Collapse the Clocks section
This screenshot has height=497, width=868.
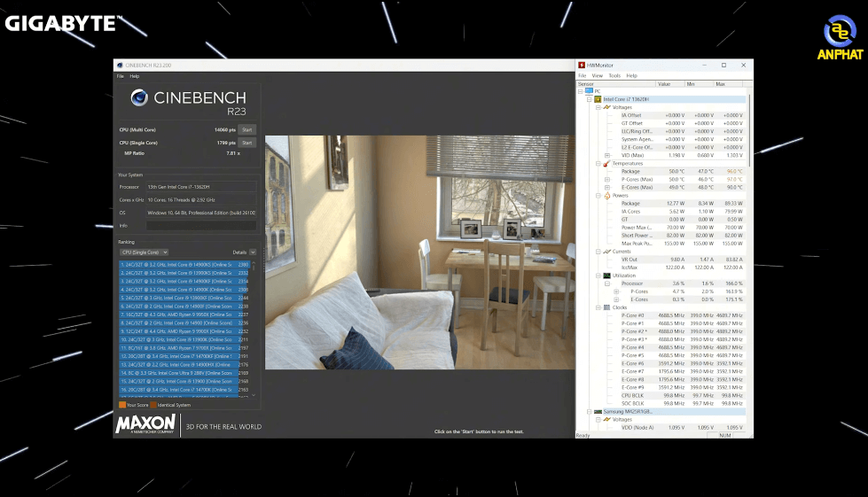coord(598,307)
